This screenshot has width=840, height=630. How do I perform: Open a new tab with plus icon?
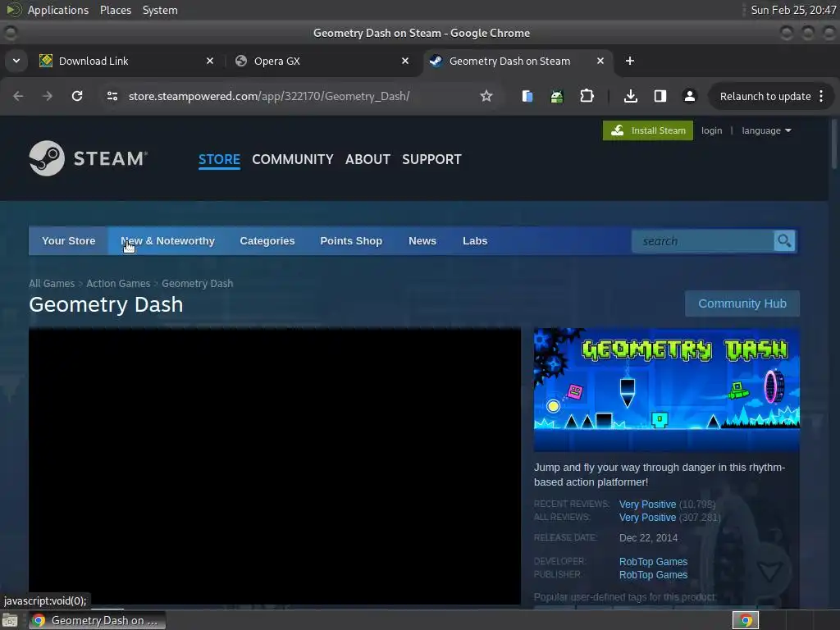click(630, 61)
